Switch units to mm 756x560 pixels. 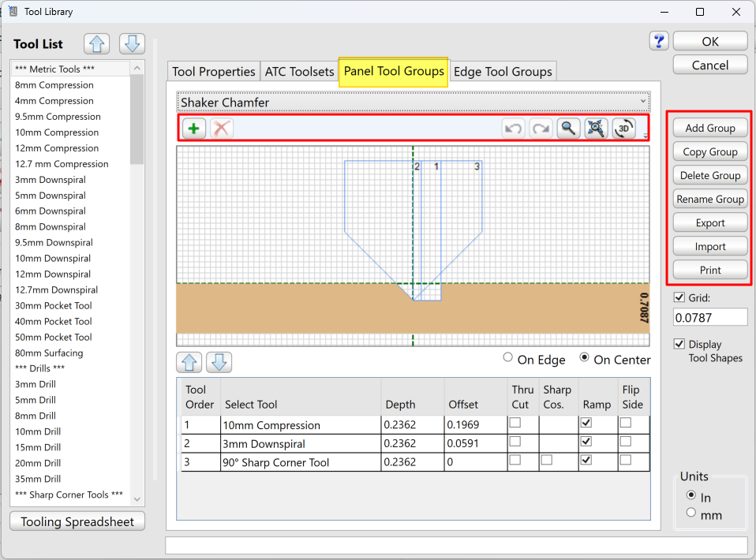[691, 513]
